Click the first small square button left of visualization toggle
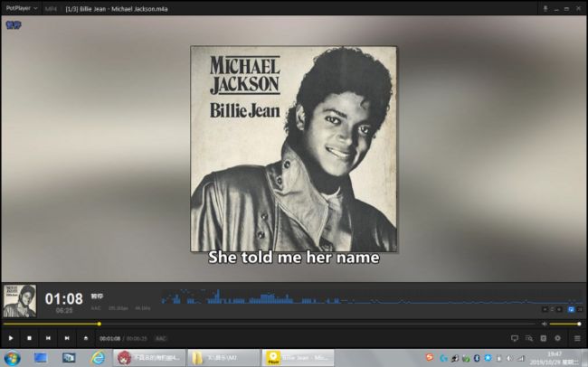The image size is (588, 367). click(x=545, y=309)
